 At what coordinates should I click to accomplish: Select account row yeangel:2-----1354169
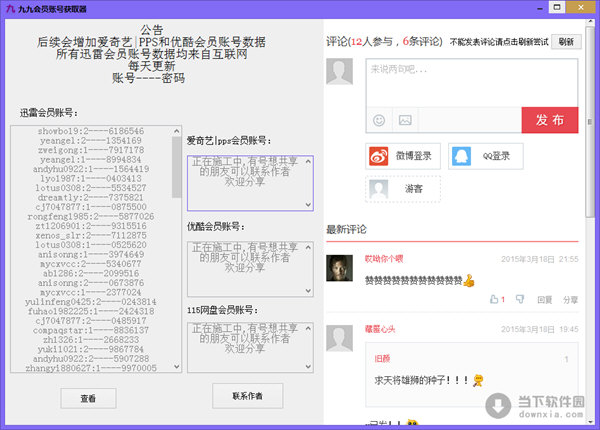tap(91, 141)
